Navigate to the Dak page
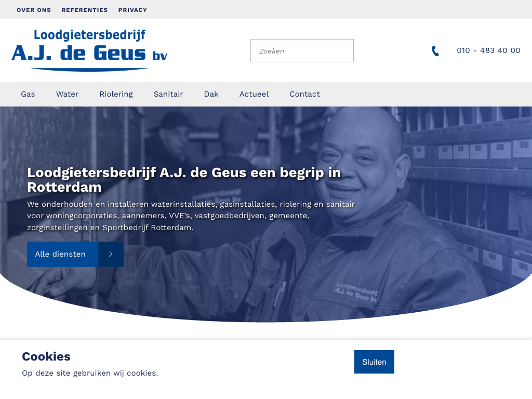Screen dimensions: 532x399 211,94
